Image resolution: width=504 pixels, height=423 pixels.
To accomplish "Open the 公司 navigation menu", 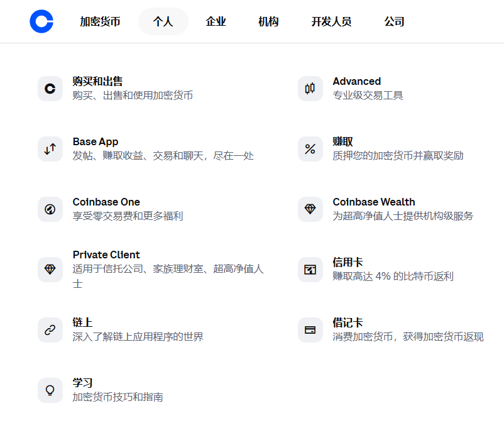I will click(394, 21).
